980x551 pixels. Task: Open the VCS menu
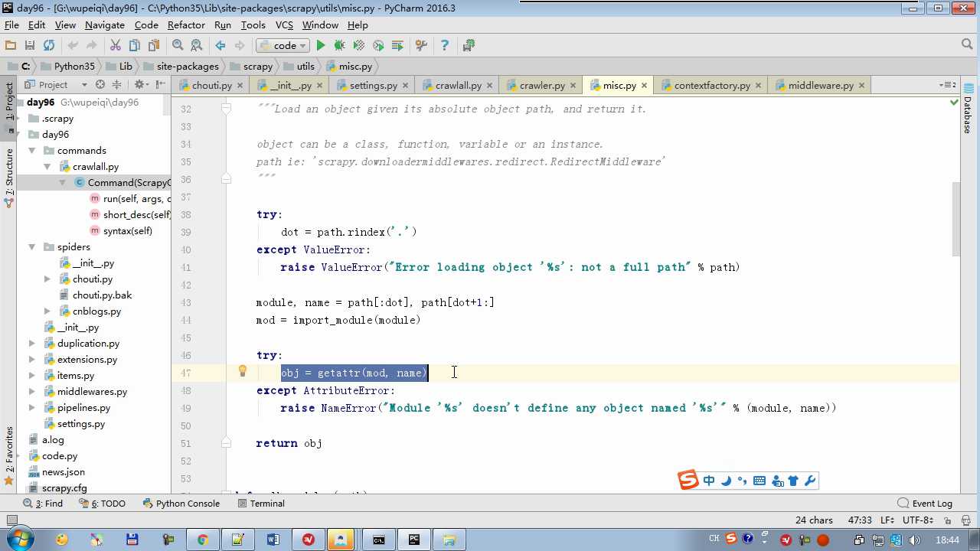(284, 25)
